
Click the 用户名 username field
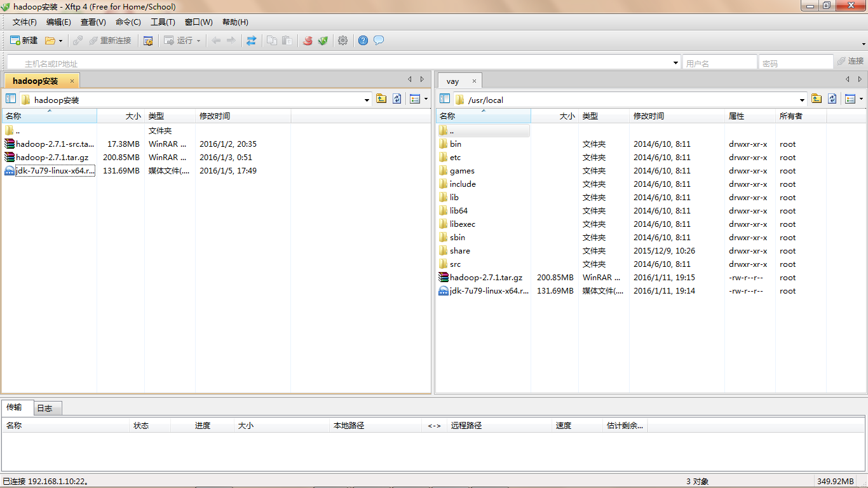719,63
